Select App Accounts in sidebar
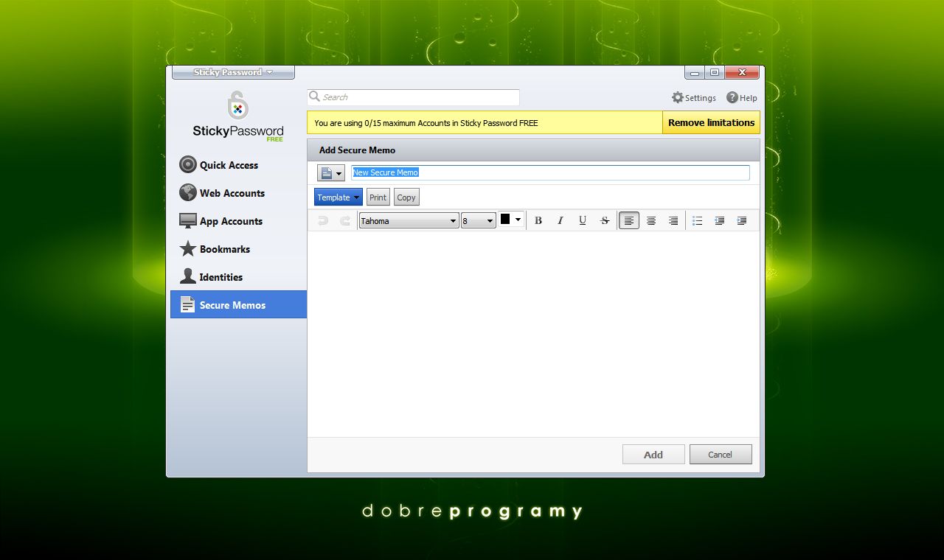Image resolution: width=944 pixels, height=560 pixels. click(238, 221)
